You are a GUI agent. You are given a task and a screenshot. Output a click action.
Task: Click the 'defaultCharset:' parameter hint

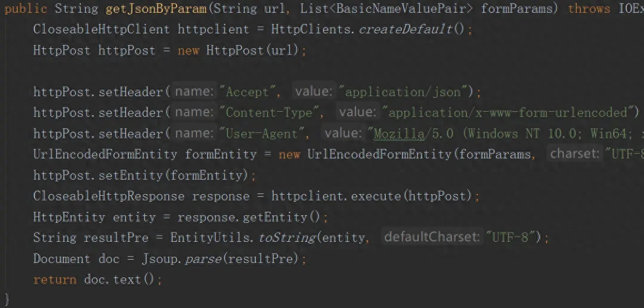click(432, 237)
